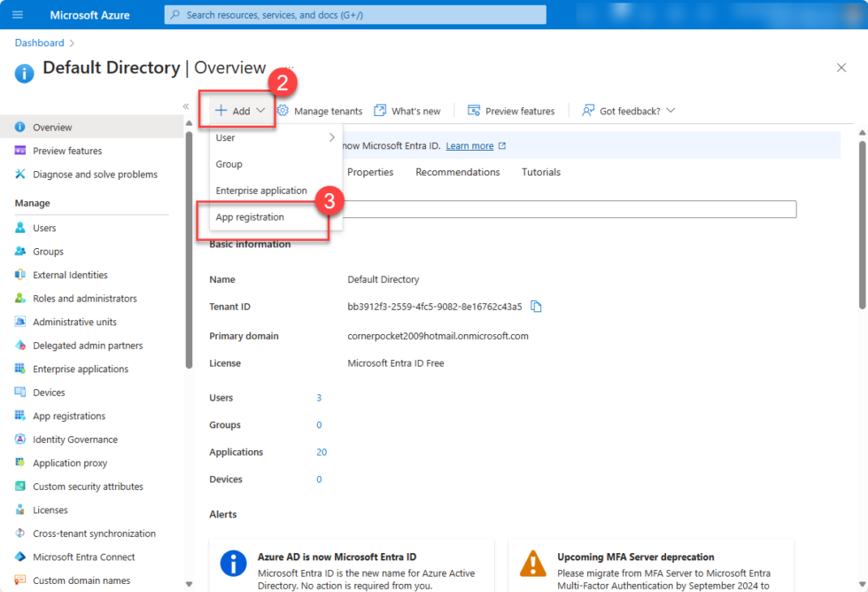This screenshot has height=592, width=868.
Task: Collapse the navigation sidebar with double chevron
Action: (186, 105)
